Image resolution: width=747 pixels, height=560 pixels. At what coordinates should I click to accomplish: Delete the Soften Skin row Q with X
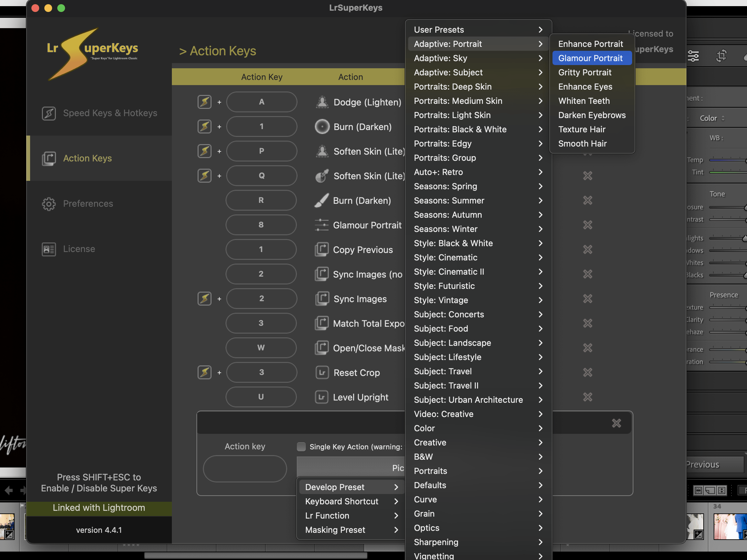point(588,176)
